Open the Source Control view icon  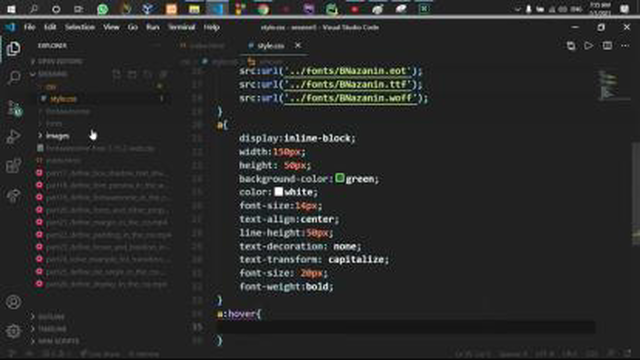click(x=14, y=108)
